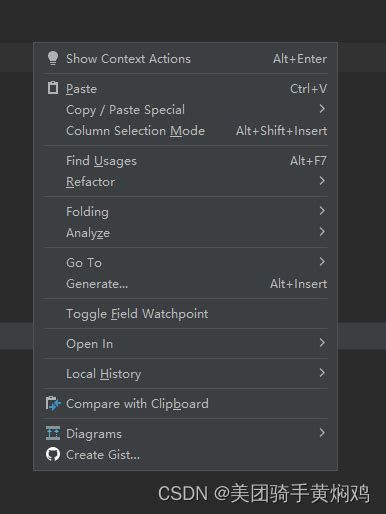
Task: Toggle Field Watchpoint menu entry
Action: (185, 314)
